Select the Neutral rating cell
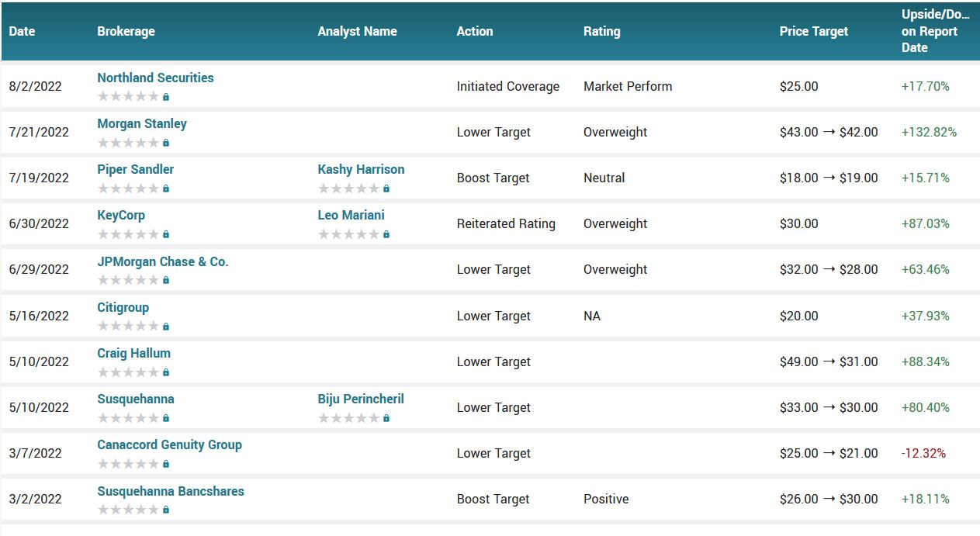The height and width of the screenshot is (536, 980). coord(604,178)
